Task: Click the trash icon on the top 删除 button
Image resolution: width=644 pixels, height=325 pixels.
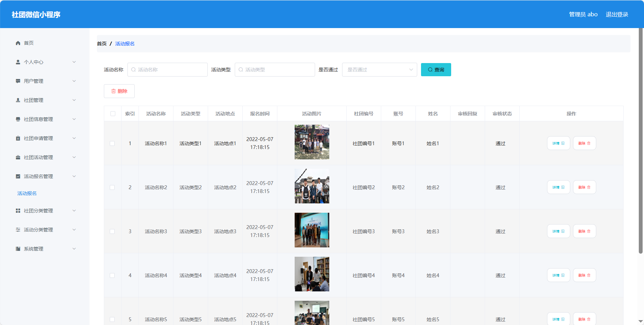Action: pos(114,91)
